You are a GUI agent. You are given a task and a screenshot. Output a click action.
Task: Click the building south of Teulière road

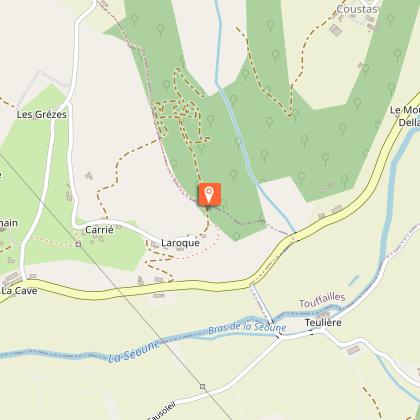pyautogui.click(x=354, y=350)
